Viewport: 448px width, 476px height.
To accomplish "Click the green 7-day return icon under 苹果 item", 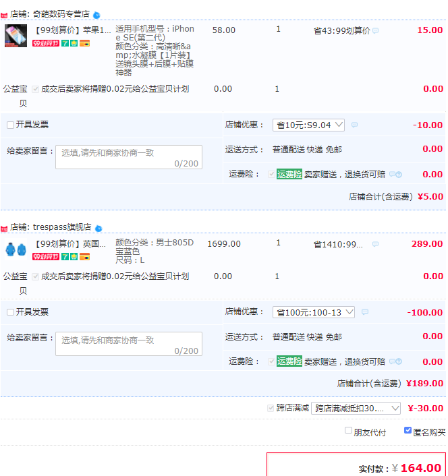I will coord(65,43).
